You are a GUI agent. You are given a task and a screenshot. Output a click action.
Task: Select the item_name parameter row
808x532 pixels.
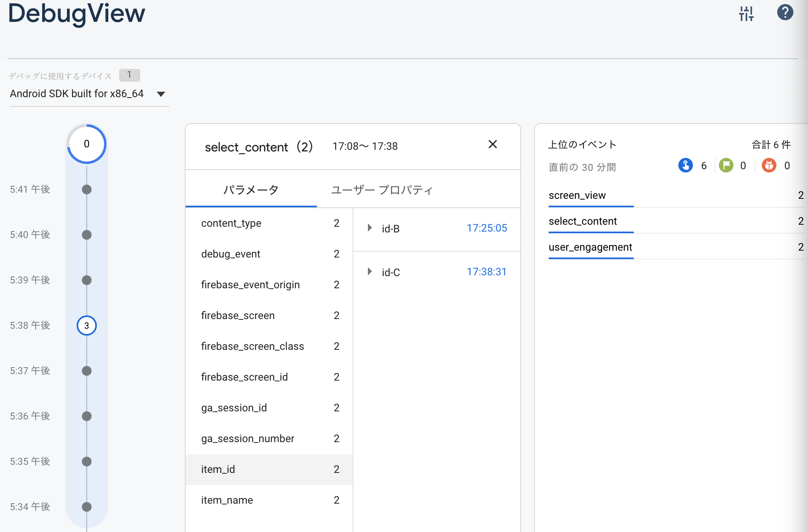[x=269, y=500]
